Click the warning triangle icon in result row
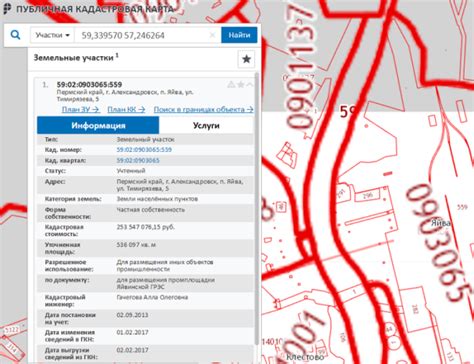Viewport: 474px width, 364px height. coord(231,85)
